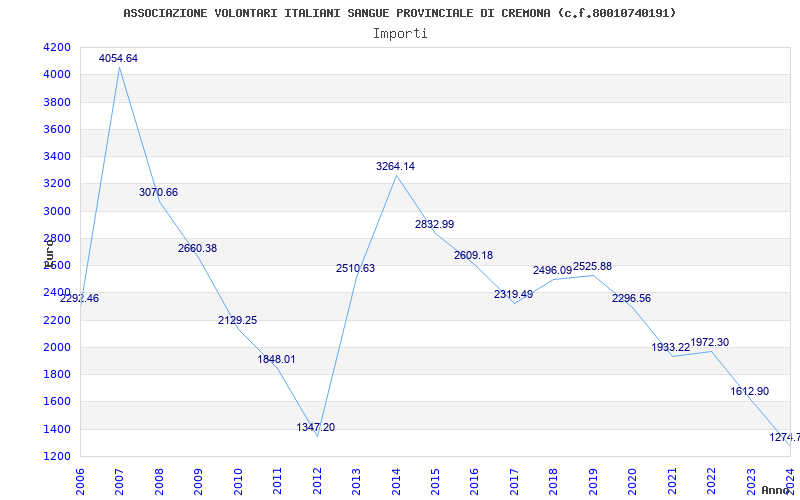The width and height of the screenshot is (800, 500).
Task: Click the 3800 y-axis value
Action: 58,102
